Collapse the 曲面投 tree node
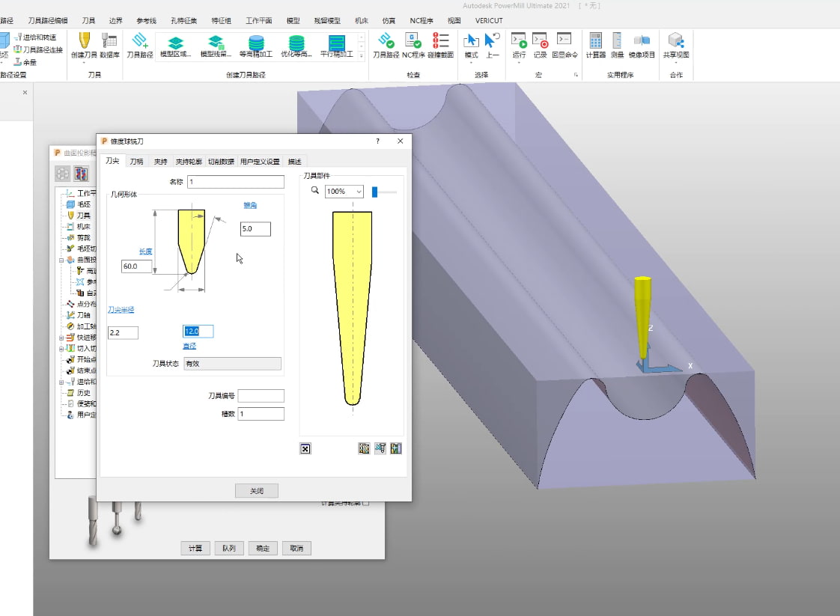Viewport: 840px width, 616px height. click(61, 260)
